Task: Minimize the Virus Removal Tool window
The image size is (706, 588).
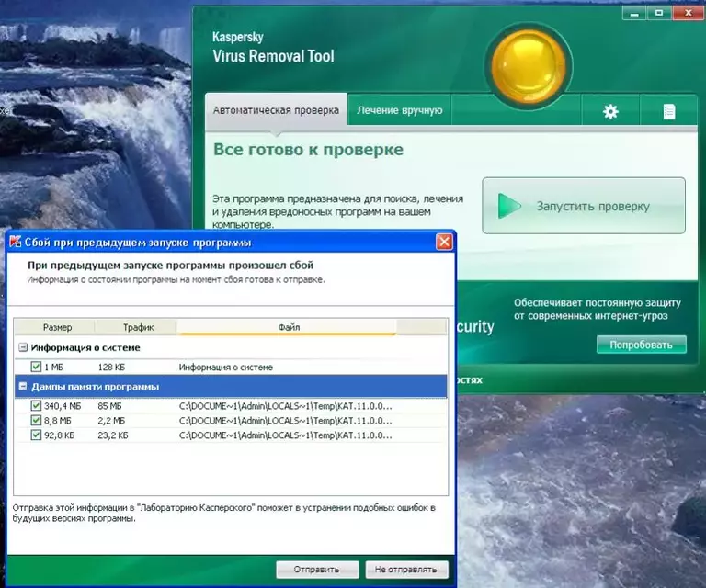Action: click(634, 13)
